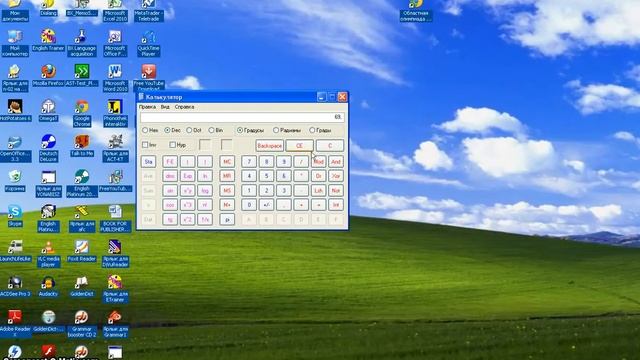Launch Google Chrome from desktop
Screen dimensions: 640x360
[x=82, y=113]
